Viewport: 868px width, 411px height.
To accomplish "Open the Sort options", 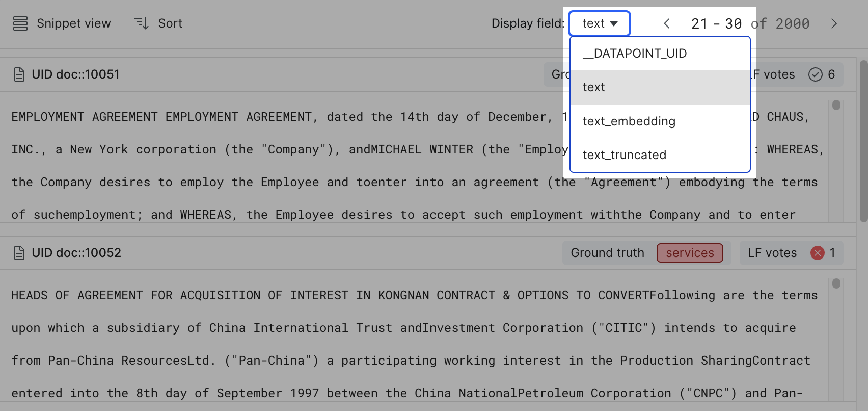I will click(158, 23).
